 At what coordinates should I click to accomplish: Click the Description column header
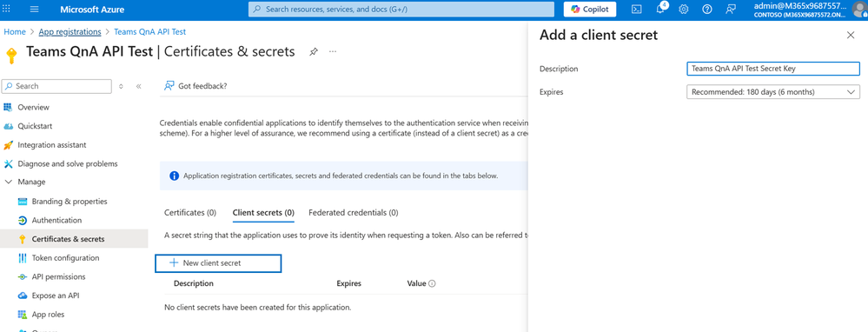(194, 283)
